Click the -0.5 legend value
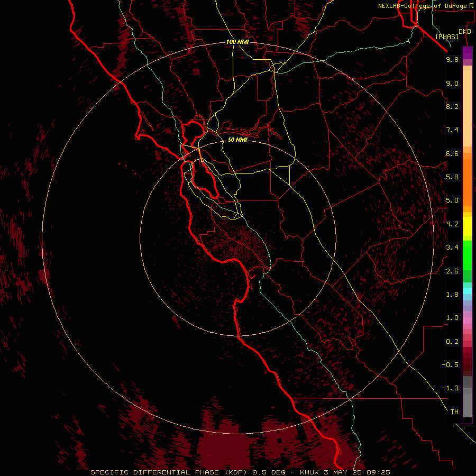The width and height of the screenshot is (476, 476). pos(450,365)
